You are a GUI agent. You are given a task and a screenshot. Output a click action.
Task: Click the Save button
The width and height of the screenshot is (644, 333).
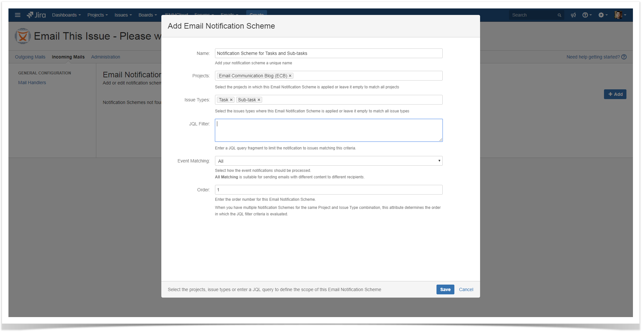click(x=445, y=289)
